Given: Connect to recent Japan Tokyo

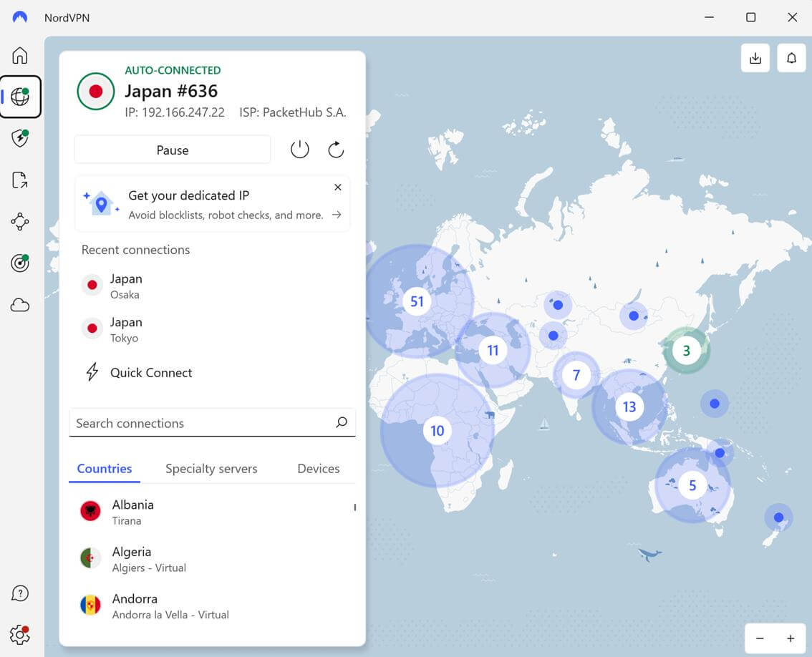Looking at the screenshot, I should point(213,329).
